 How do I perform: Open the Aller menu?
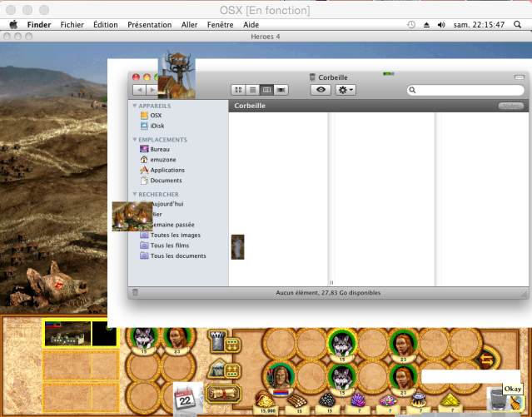point(189,25)
